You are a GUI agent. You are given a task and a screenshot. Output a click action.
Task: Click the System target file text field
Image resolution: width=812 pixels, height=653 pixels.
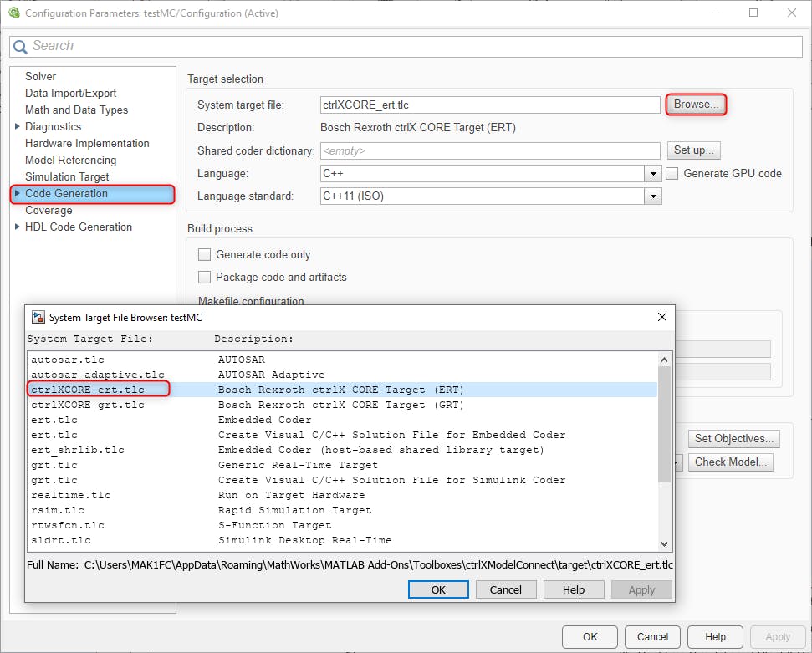click(x=490, y=105)
